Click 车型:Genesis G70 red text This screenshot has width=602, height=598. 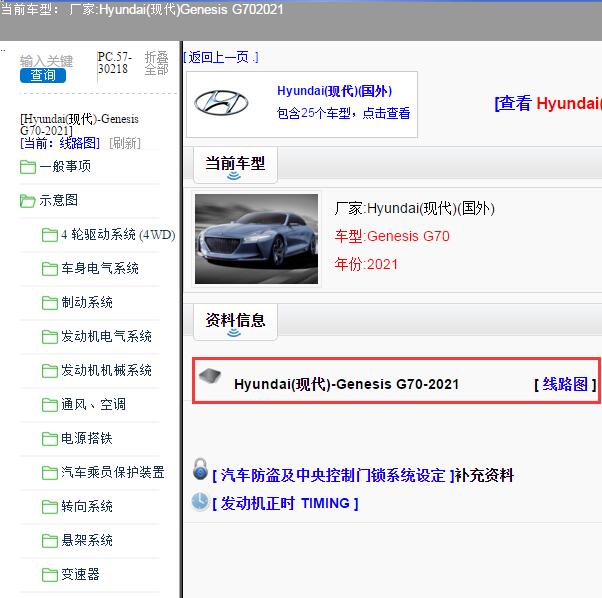[392, 236]
